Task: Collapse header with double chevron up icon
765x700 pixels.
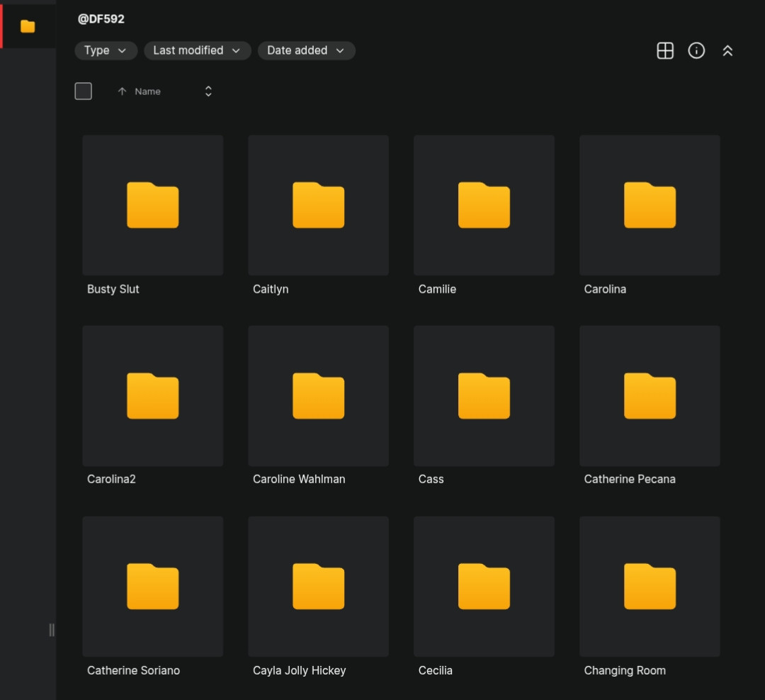Action: [727, 51]
